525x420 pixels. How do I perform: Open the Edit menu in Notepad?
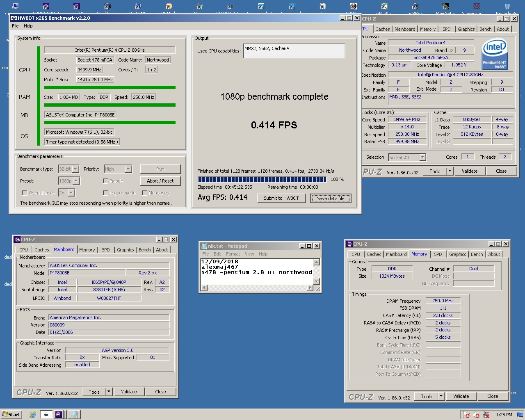click(x=217, y=254)
